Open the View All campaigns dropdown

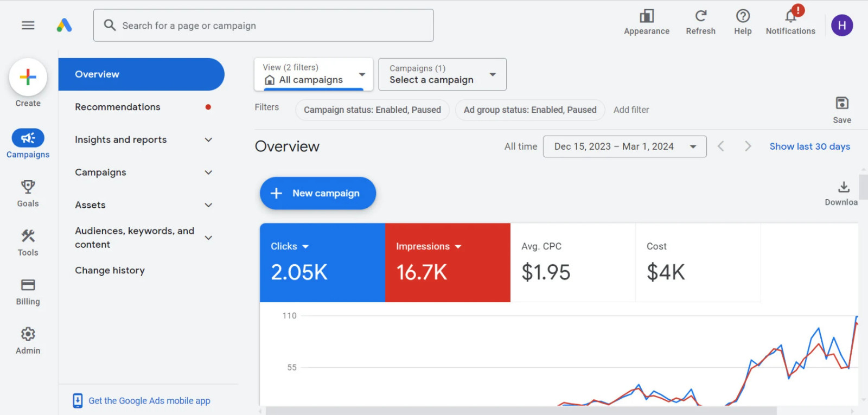(314, 74)
